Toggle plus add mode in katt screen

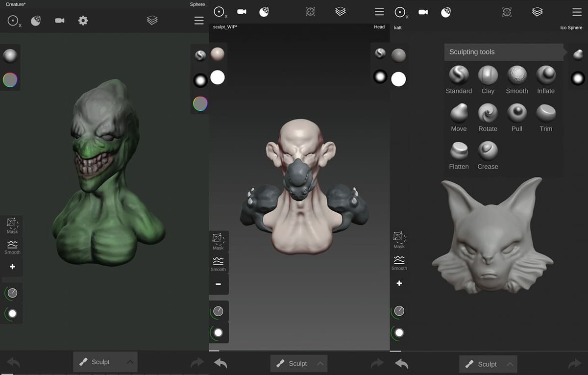(399, 283)
